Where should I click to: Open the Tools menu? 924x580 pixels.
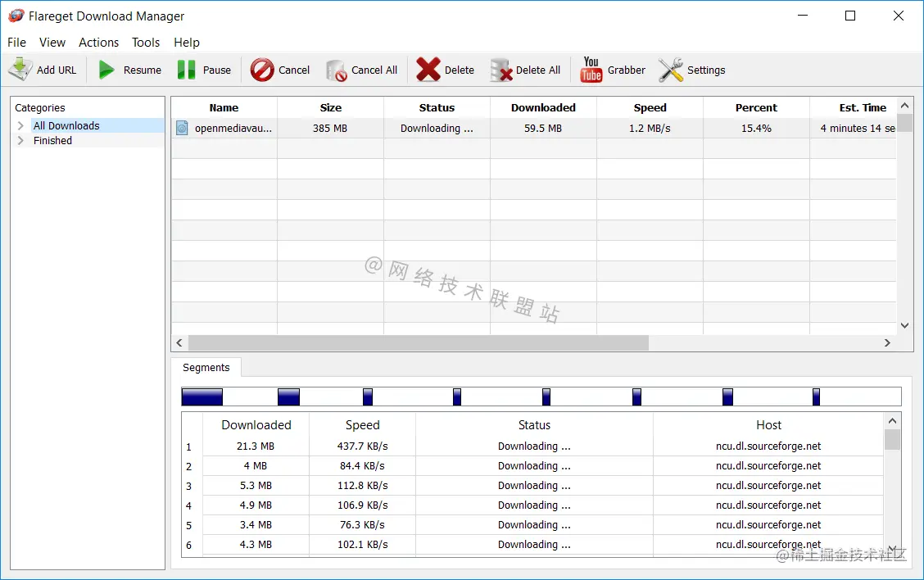pos(146,43)
